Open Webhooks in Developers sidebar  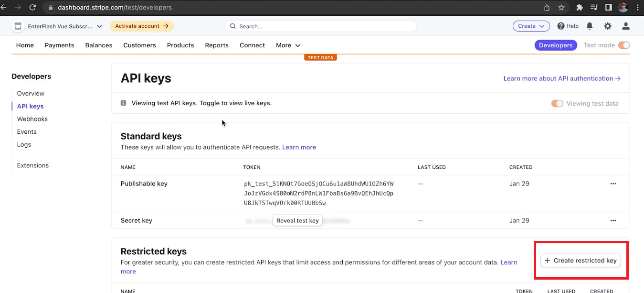coord(32,119)
